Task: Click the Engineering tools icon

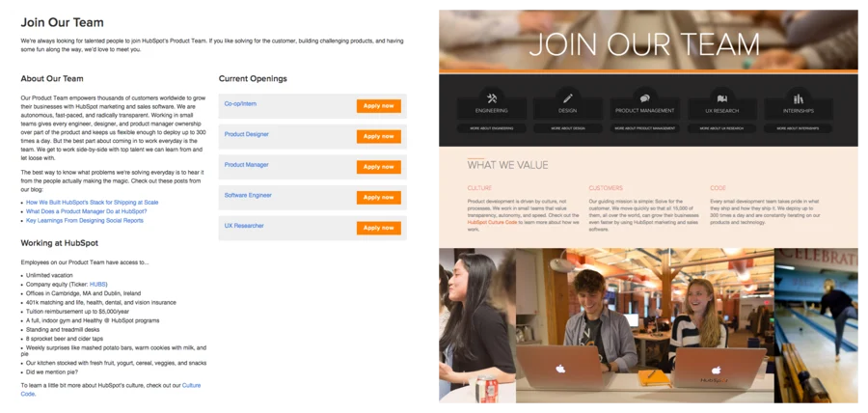Action: (x=492, y=98)
